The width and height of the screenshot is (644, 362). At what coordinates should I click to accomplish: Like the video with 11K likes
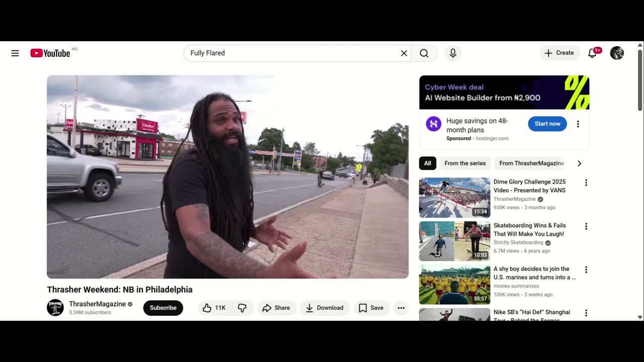coord(214,308)
